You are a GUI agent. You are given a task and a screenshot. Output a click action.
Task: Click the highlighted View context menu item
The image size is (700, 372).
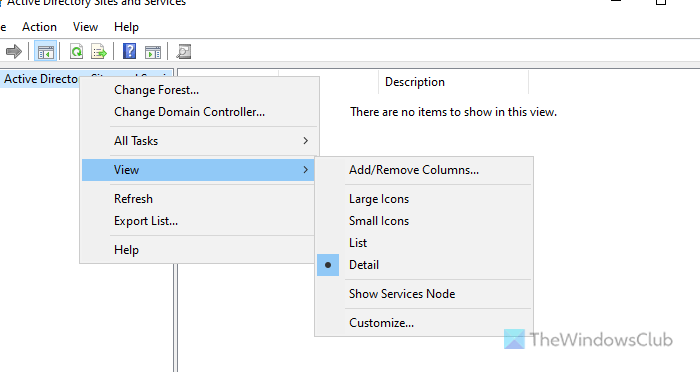tap(199, 170)
